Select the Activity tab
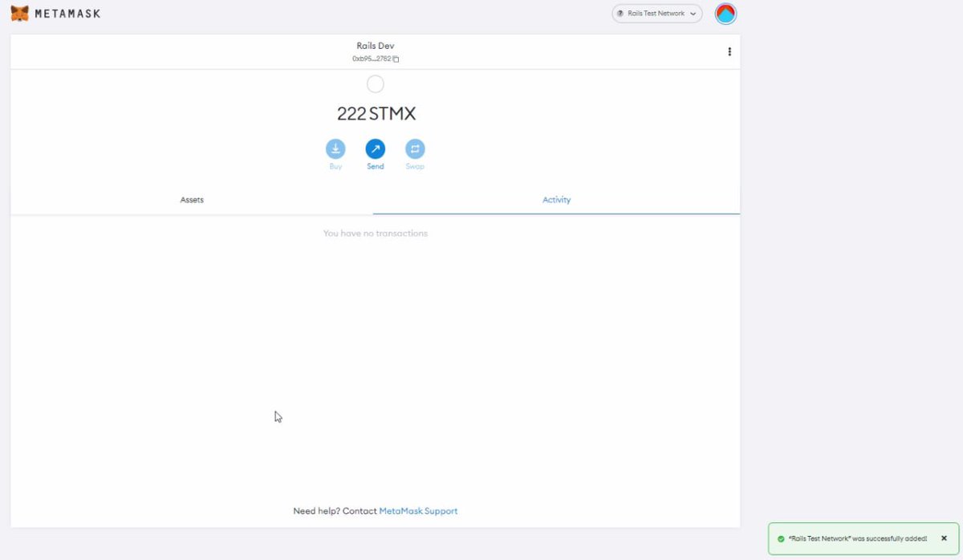963x560 pixels. pyautogui.click(x=556, y=200)
